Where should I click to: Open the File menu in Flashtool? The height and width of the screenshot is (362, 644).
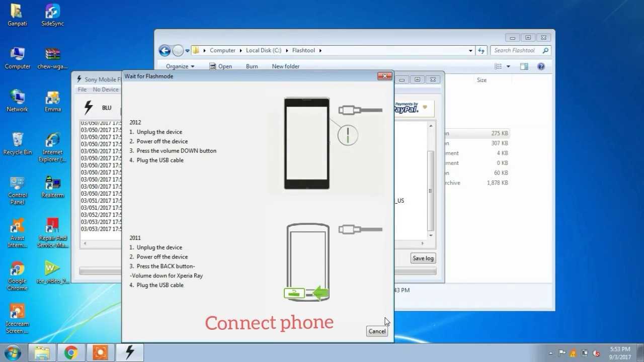pos(82,89)
